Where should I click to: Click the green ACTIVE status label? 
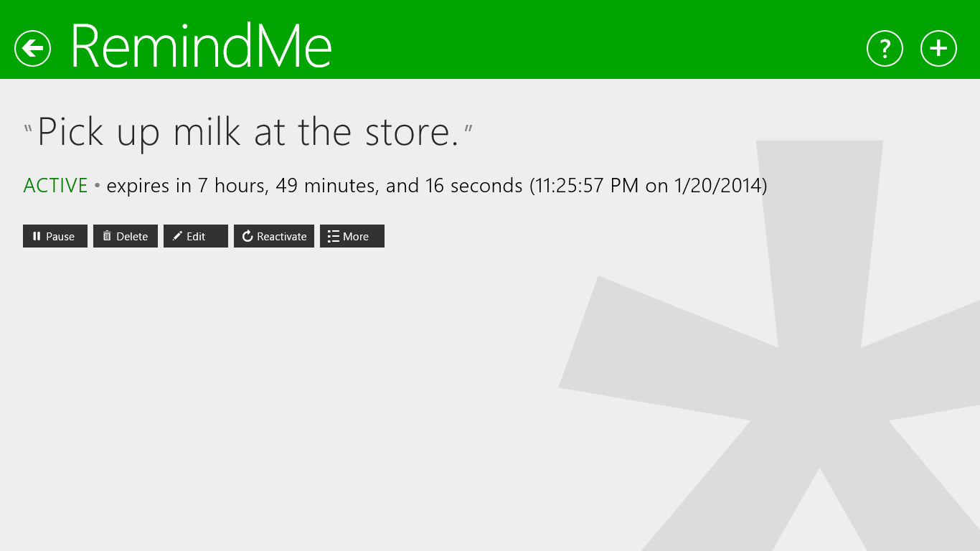click(55, 186)
